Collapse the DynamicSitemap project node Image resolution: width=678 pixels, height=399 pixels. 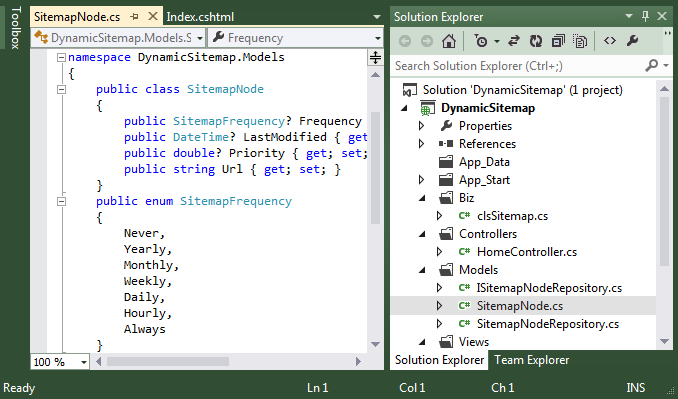pyautogui.click(x=405, y=108)
